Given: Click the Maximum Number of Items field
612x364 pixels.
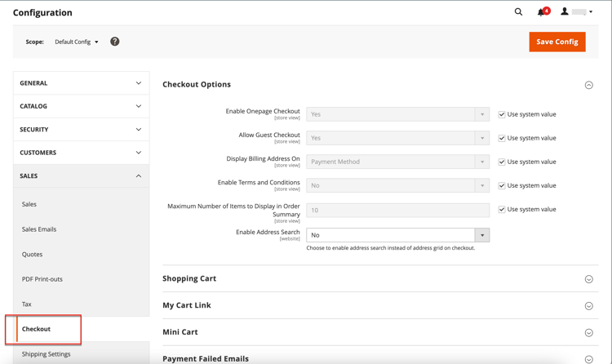Looking at the screenshot, I should click(x=397, y=210).
